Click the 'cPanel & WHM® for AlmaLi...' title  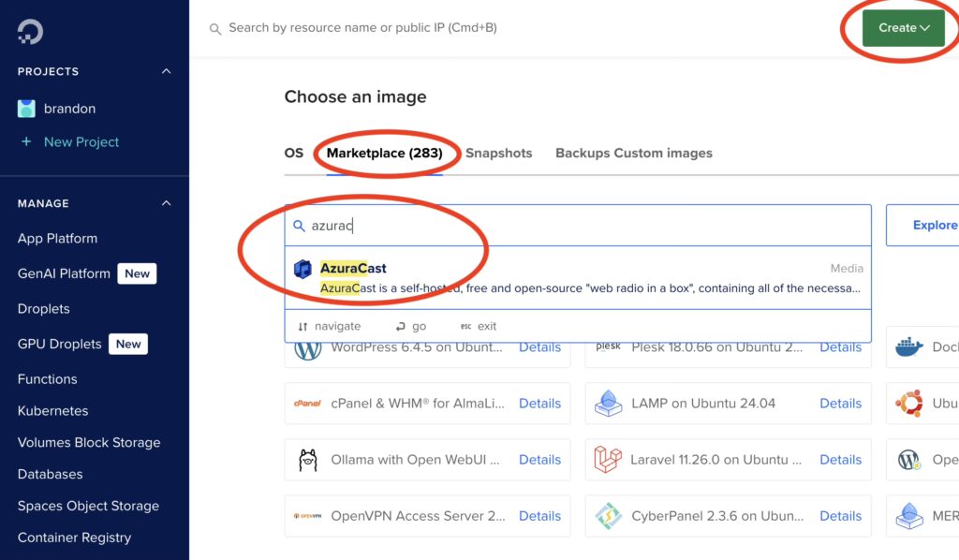(x=418, y=404)
